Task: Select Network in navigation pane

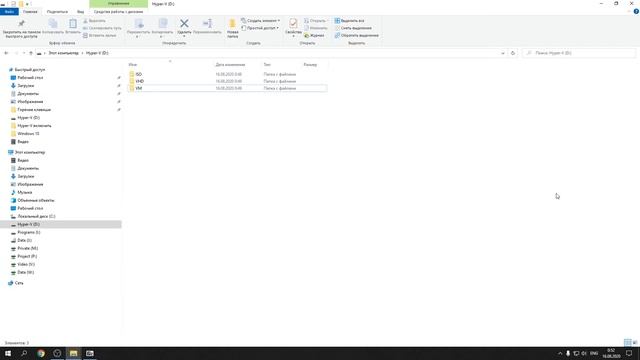Action: coord(19,283)
